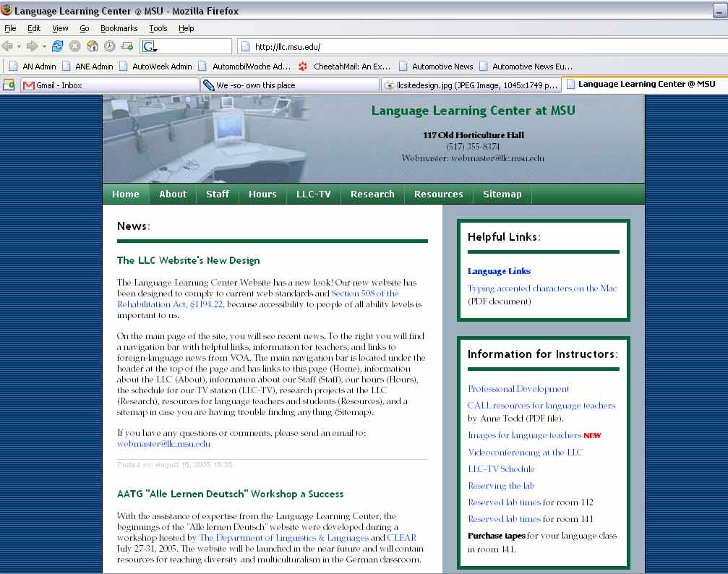Switch to We -so- own this place tab
The height and width of the screenshot is (574, 728).
pos(290,85)
